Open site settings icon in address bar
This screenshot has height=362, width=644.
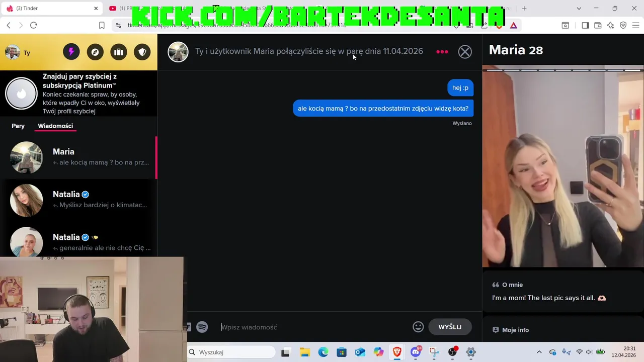click(118, 25)
